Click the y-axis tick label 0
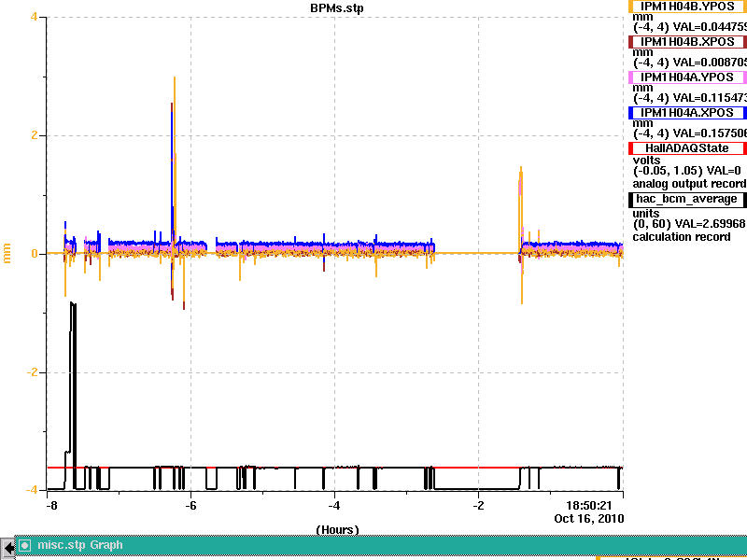 35,254
